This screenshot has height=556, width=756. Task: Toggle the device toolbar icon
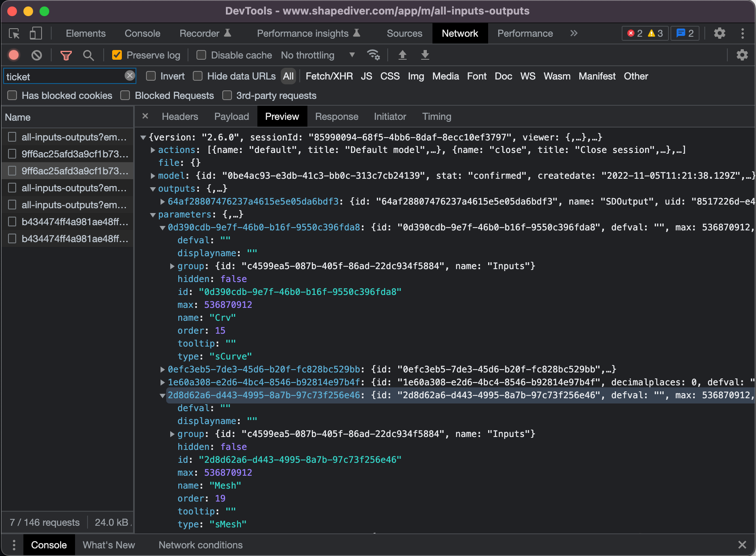[x=36, y=33]
